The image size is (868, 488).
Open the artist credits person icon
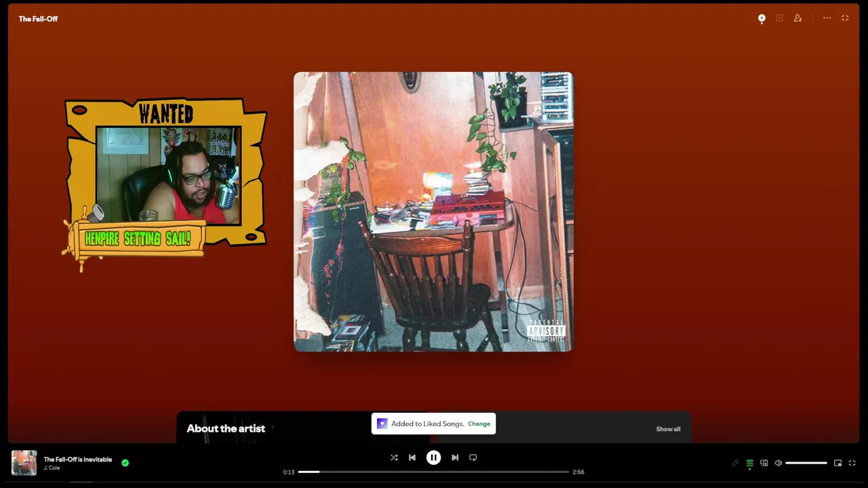[x=797, y=18]
